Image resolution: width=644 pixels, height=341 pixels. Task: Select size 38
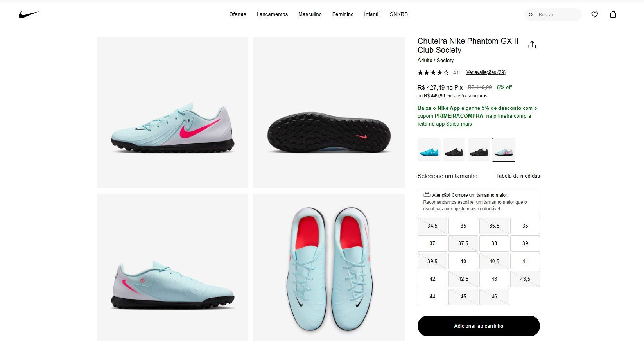[x=494, y=243]
